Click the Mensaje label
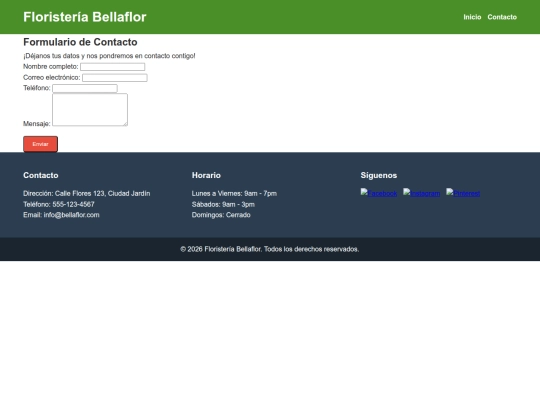Screen dimensions: 540x405 (37, 123)
